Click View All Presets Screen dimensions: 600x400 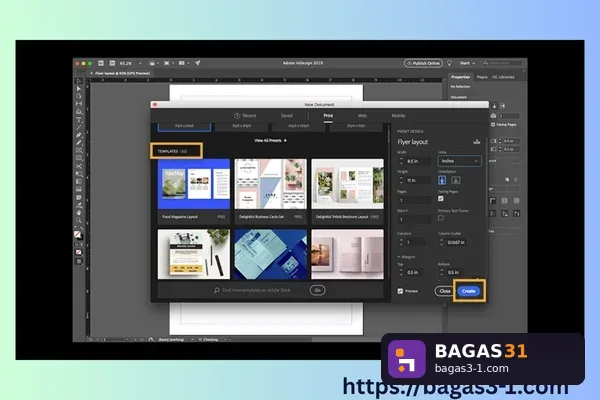click(x=271, y=140)
